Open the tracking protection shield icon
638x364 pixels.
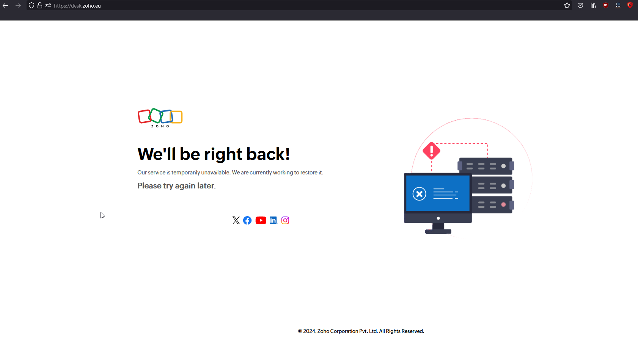pos(31,5)
